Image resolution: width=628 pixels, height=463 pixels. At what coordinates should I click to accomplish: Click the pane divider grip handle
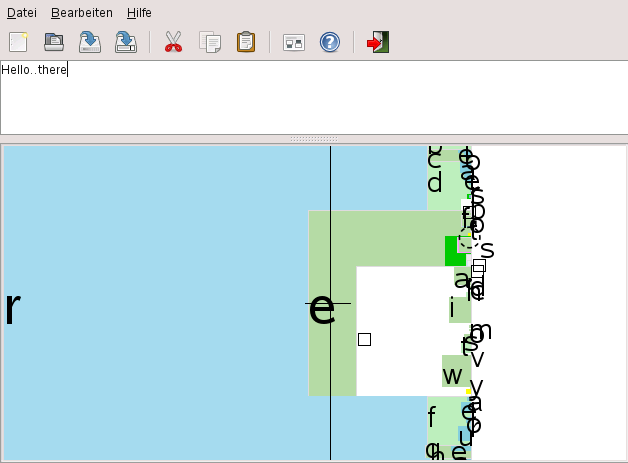314,139
